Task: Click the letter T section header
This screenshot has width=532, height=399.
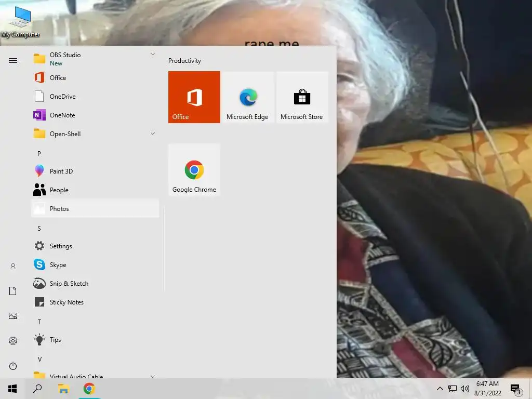Action: (39, 322)
